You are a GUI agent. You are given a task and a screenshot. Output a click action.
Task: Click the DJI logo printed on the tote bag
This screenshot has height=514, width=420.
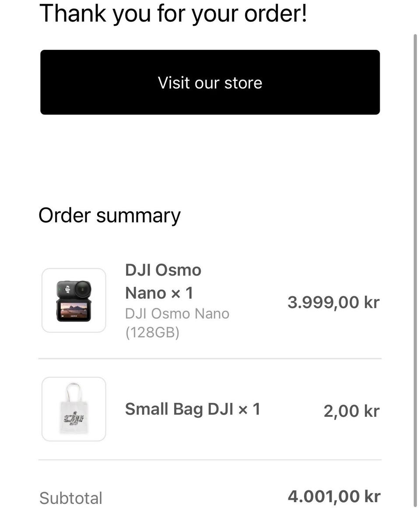[73, 419]
